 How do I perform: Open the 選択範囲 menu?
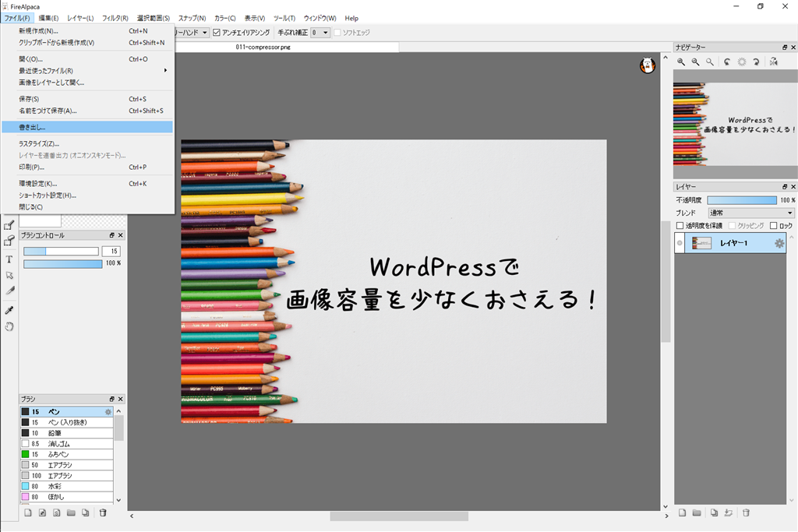coord(154,19)
